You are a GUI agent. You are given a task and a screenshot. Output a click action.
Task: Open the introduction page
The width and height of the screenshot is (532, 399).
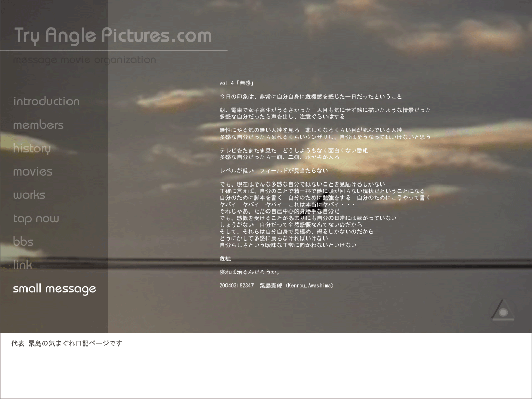coord(46,101)
